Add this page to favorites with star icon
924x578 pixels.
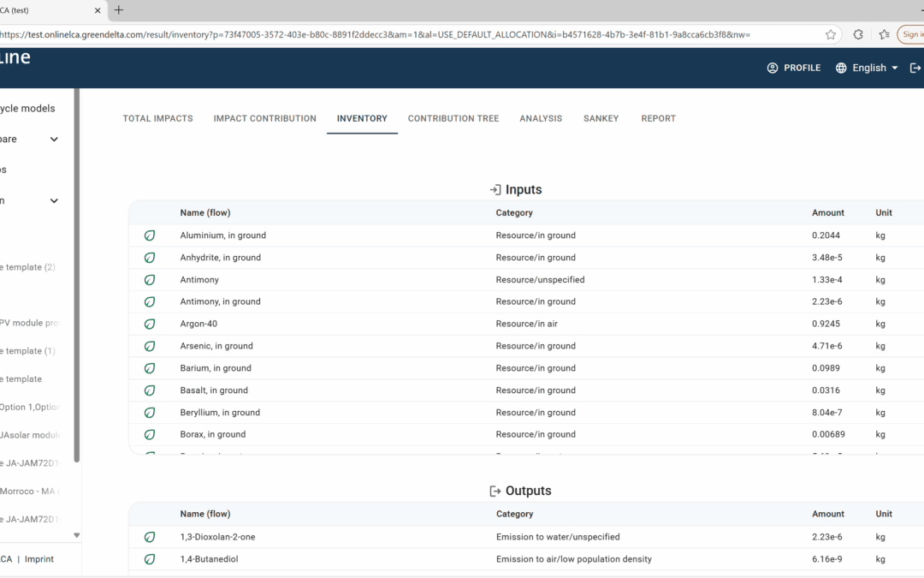[x=830, y=35]
